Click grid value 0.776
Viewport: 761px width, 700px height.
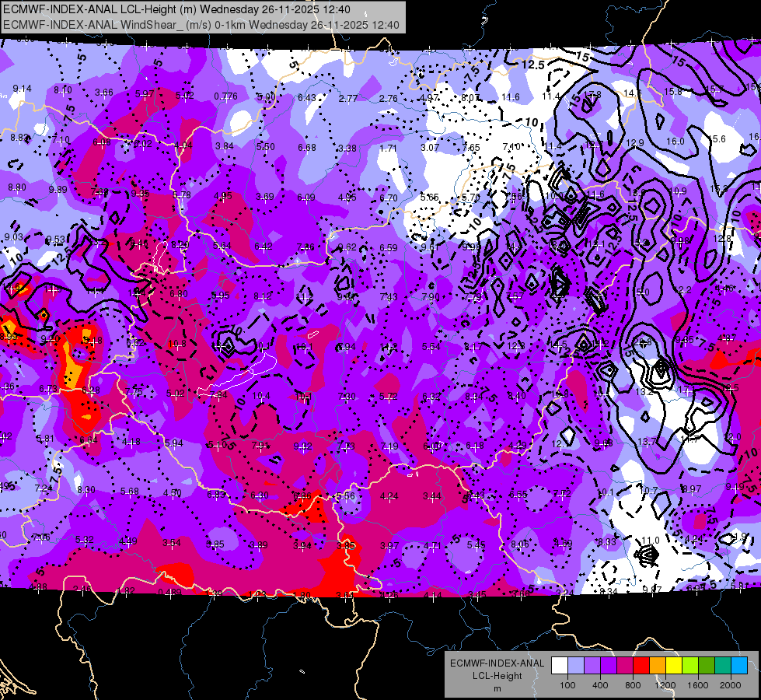225,96
